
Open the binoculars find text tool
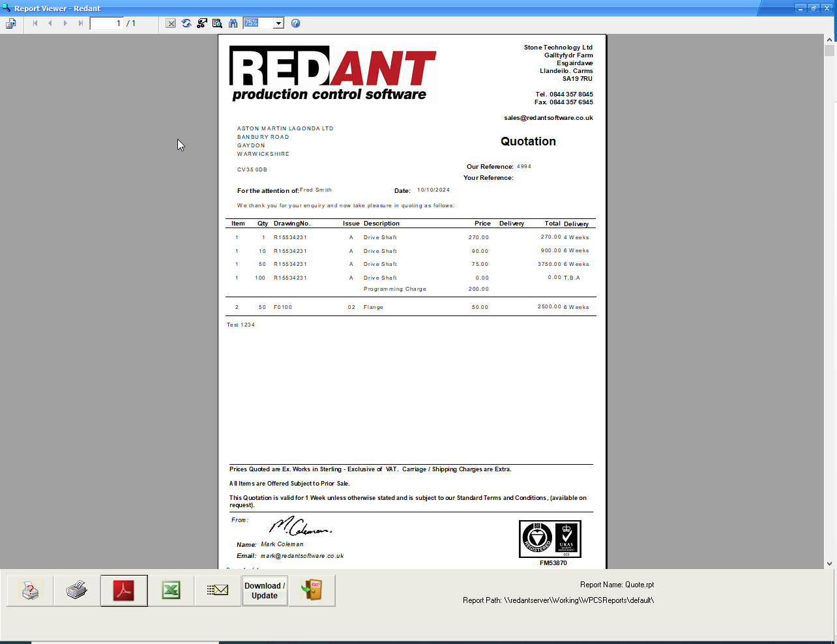233,23
